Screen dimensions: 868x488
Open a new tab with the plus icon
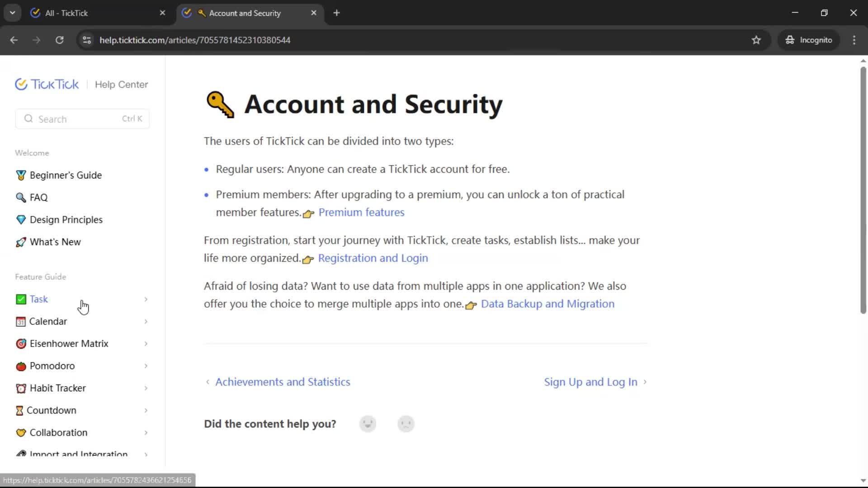tap(336, 13)
